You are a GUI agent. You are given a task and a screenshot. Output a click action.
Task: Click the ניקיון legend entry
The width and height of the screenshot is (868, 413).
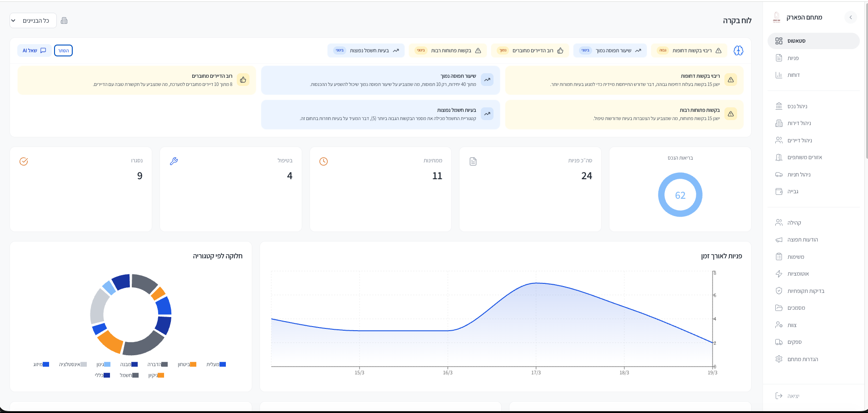(156, 375)
